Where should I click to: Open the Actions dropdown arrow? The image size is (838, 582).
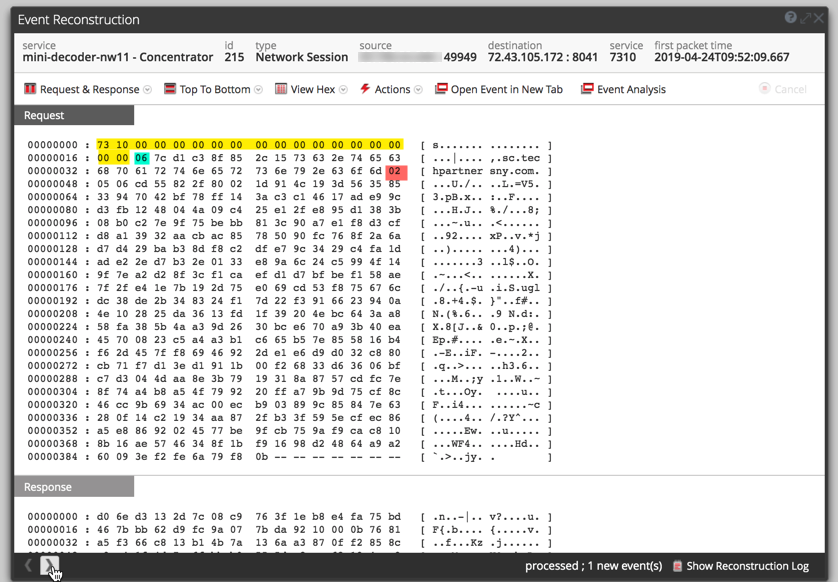(x=419, y=90)
